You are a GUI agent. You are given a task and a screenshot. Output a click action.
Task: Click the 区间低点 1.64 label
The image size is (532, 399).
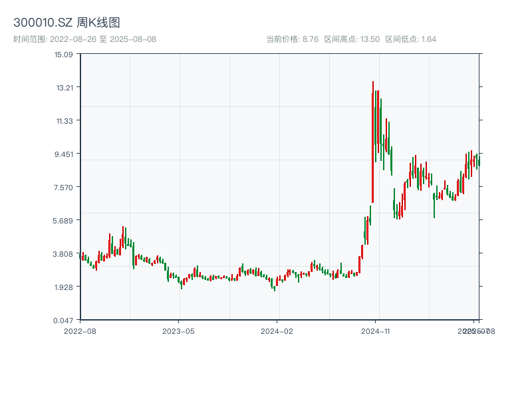point(410,39)
